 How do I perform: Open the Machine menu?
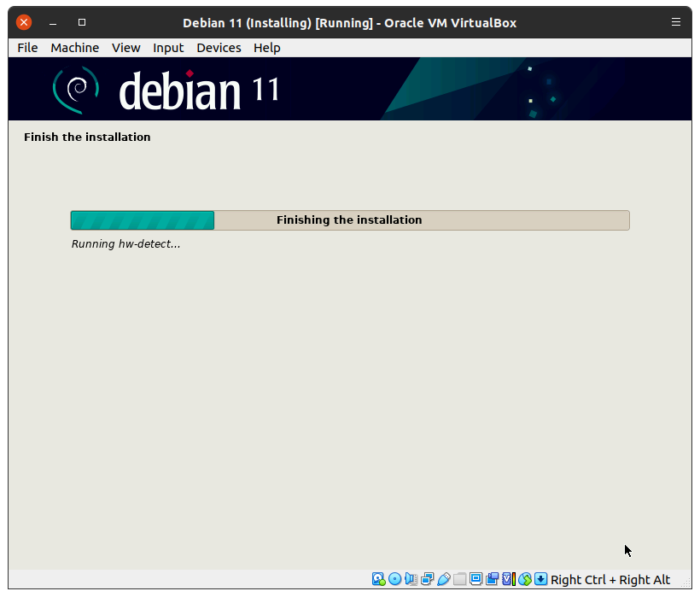(74, 48)
